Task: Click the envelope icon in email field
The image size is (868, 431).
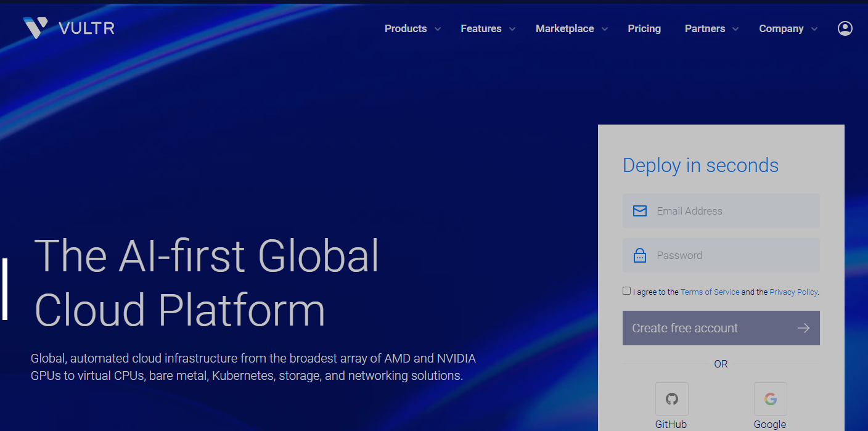Action: tap(640, 211)
